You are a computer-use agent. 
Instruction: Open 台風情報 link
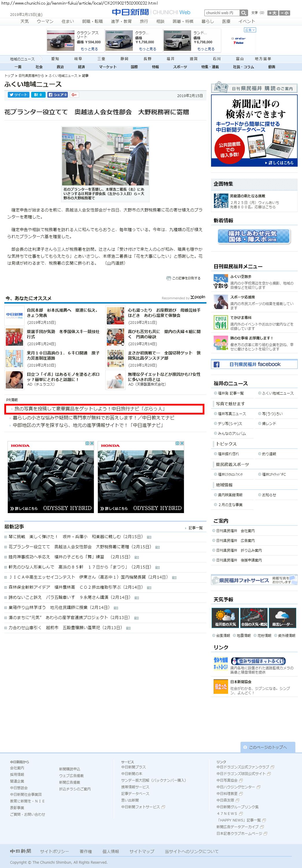223,635
